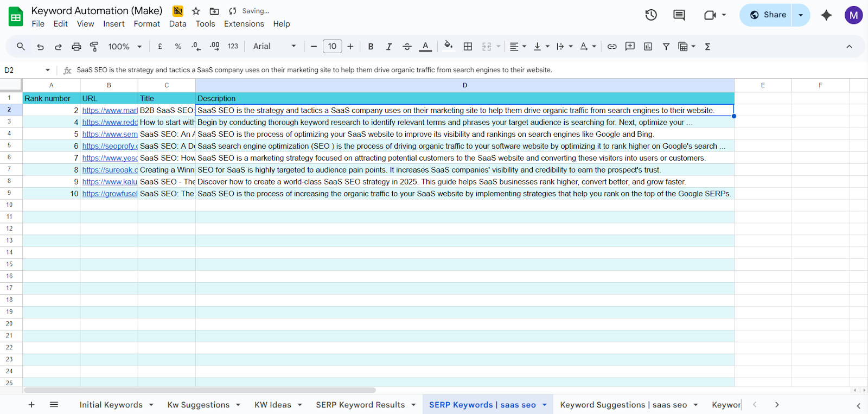Image resolution: width=868 pixels, height=414 pixels.
Task: Star the Keyword Automation document
Action: pos(196,11)
